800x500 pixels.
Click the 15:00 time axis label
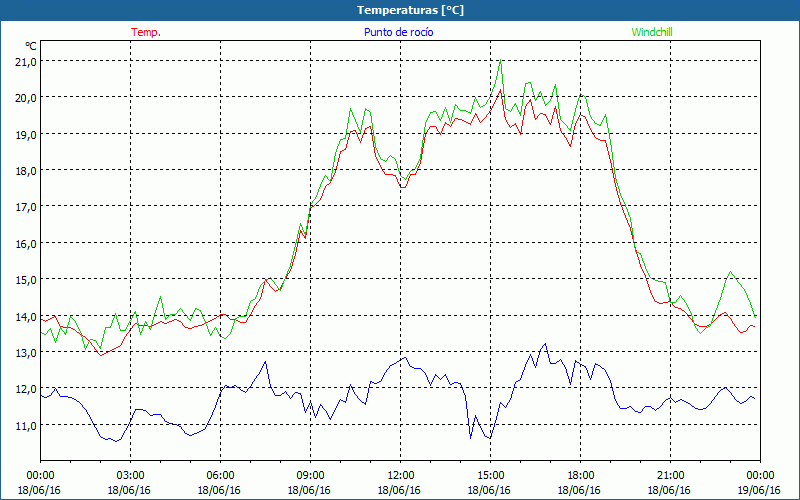490,476
